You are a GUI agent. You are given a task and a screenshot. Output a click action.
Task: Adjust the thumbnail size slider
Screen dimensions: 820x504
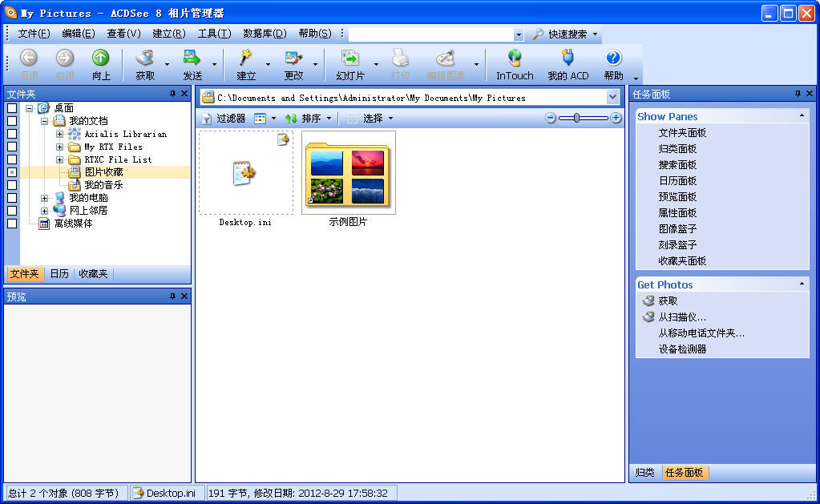click(x=576, y=118)
